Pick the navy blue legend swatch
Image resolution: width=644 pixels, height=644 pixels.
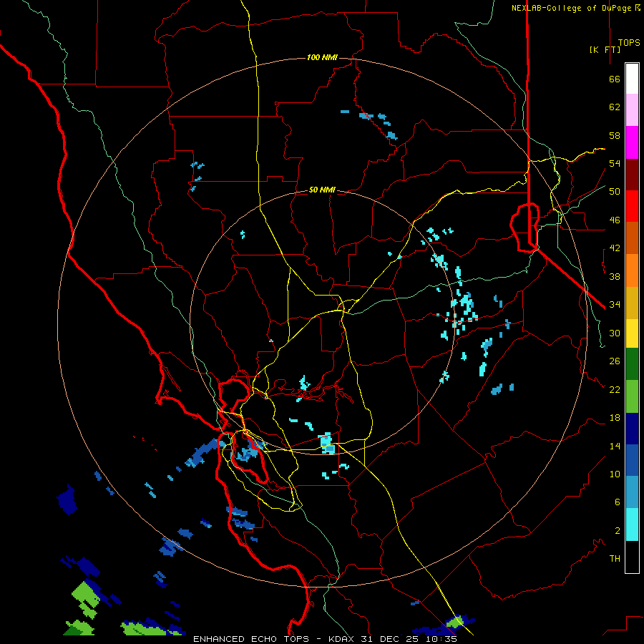(x=632, y=429)
